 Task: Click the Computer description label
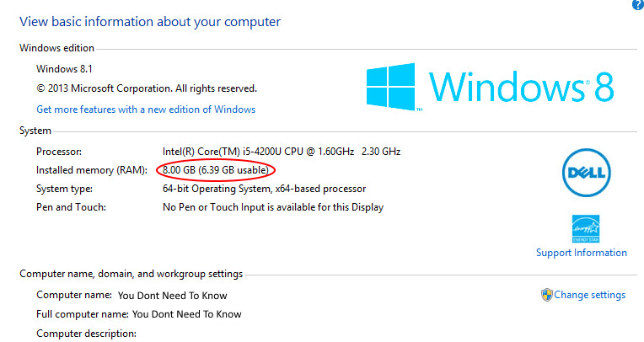coord(86,334)
